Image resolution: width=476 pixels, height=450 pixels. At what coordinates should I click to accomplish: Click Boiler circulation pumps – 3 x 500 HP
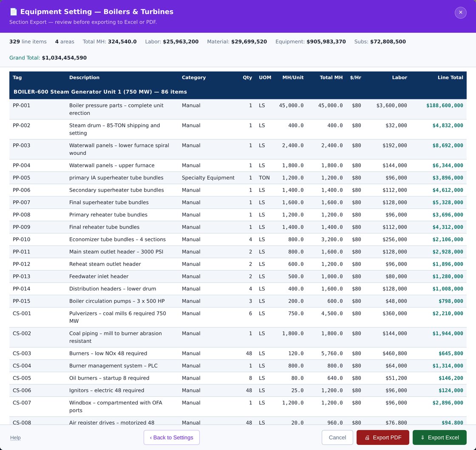point(117,301)
